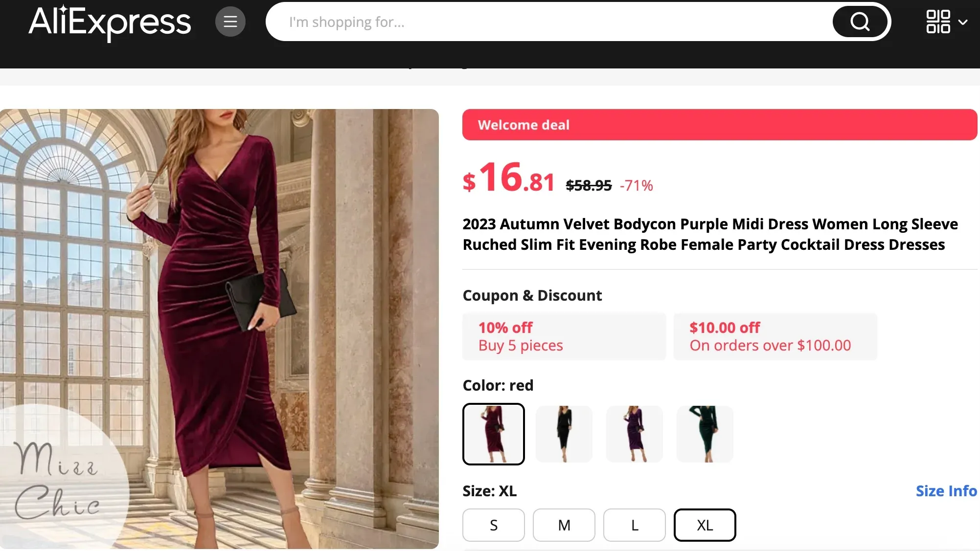
Task: Deselect the XL size option
Action: click(705, 525)
